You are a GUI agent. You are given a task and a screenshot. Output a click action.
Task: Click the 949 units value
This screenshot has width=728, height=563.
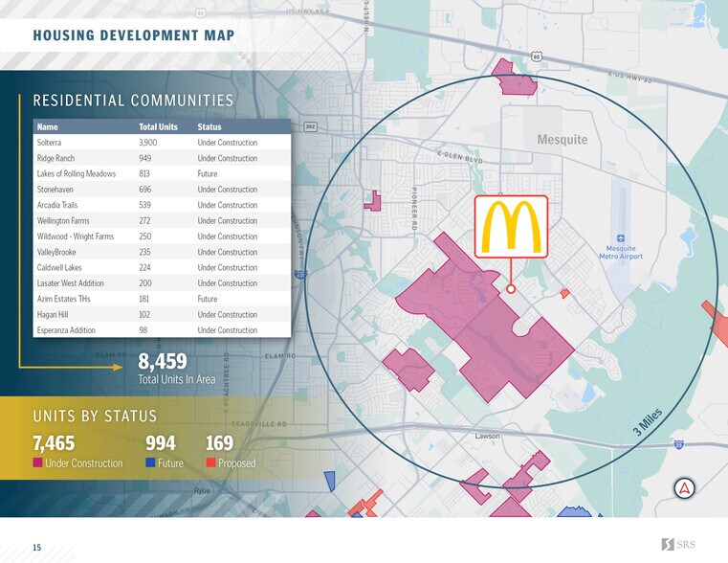pos(144,158)
